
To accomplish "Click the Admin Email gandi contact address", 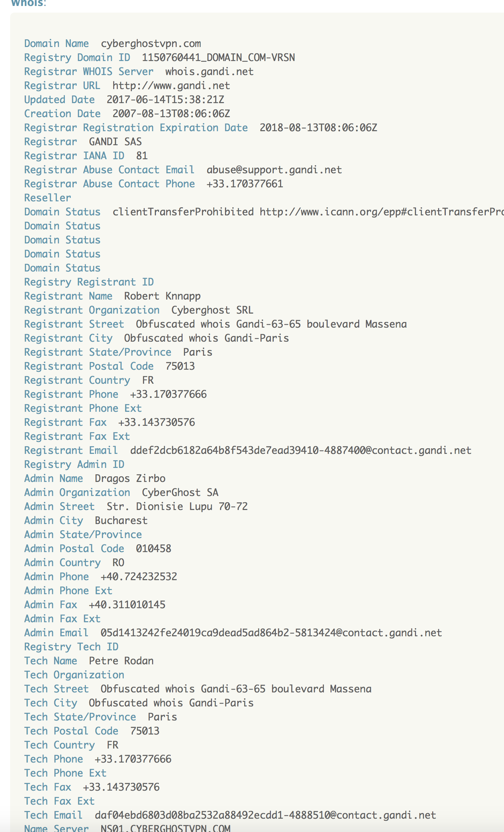I will click(271, 633).
